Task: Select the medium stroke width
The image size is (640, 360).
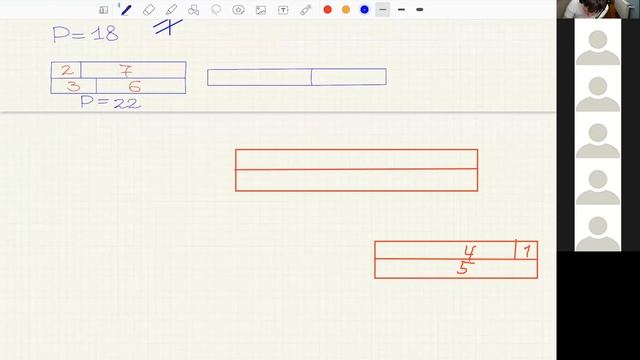Action: 401,9
